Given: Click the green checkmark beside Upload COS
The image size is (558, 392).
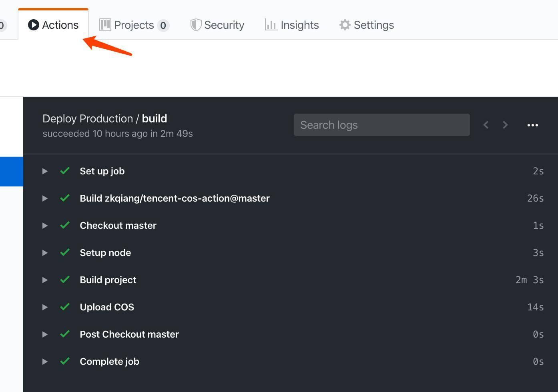Looking at the screenshot, I should 64,307.
